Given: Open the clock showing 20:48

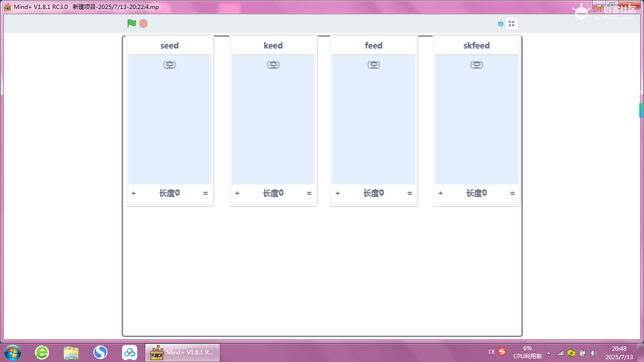Looking at the screenshot, I should click(619, 352).
